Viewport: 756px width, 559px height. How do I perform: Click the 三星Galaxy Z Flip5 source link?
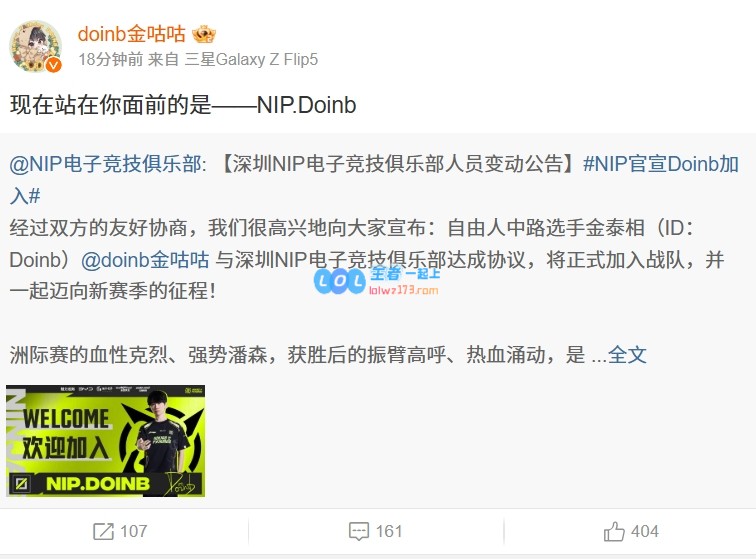click(251, 59)
